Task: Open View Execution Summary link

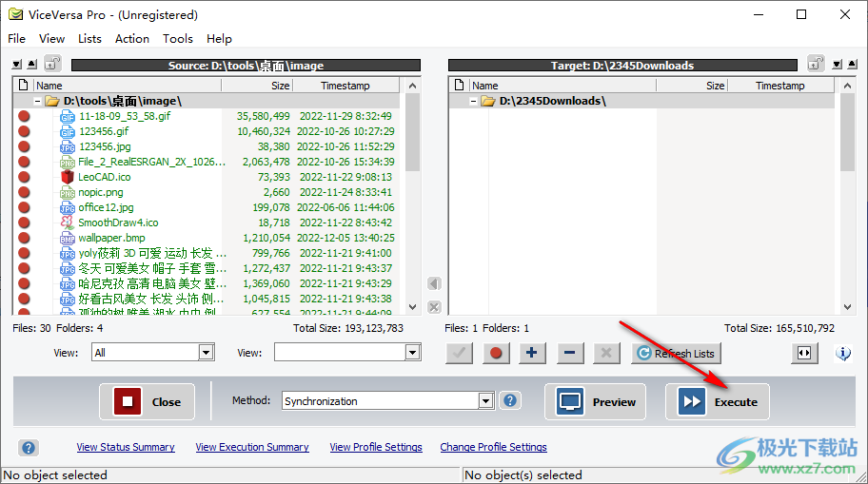Action: click(252, 447)
